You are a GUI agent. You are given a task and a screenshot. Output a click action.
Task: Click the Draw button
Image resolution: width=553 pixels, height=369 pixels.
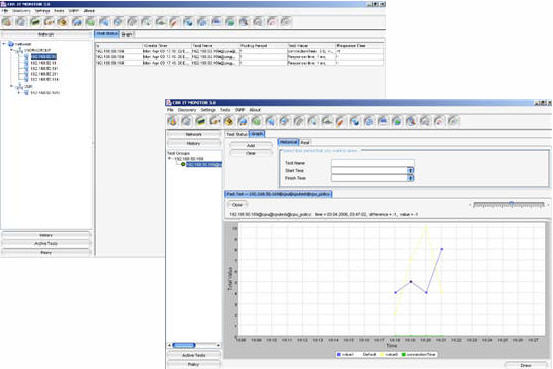(x=525, y=365)
